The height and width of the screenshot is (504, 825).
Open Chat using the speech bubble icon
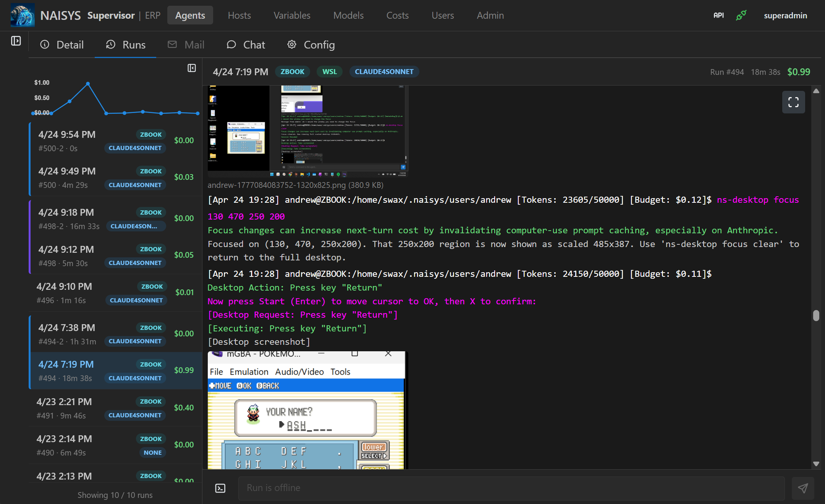pos(232,45)
